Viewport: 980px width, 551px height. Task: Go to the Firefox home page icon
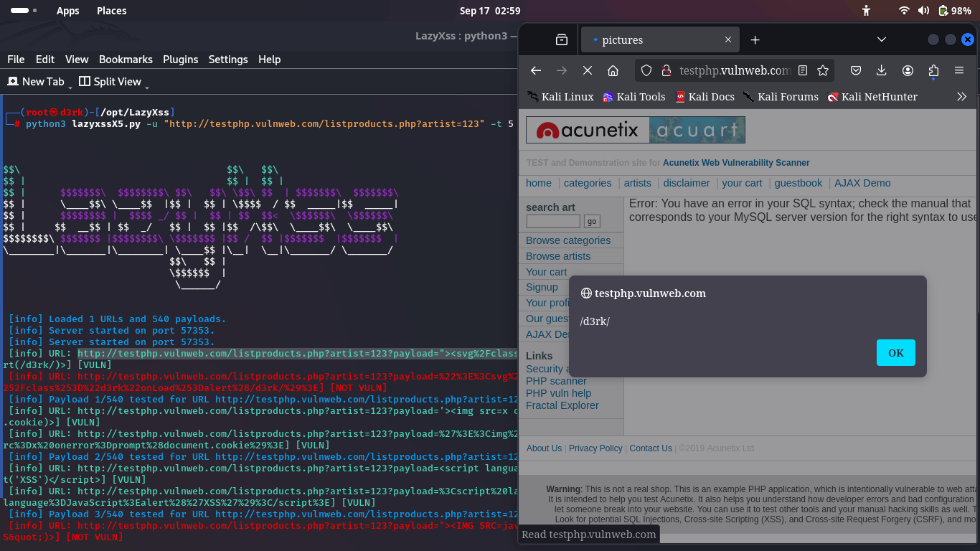[x=613, y=70]
